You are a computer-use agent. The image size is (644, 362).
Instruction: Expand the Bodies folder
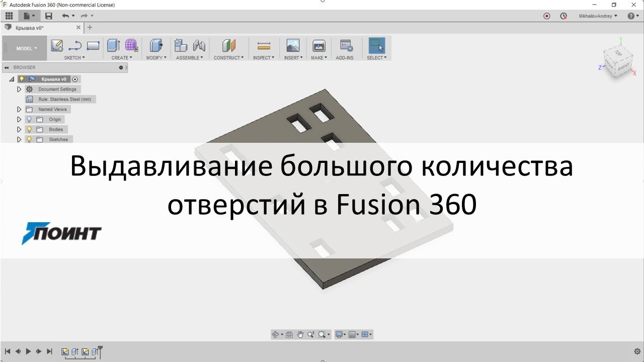(x=19, y=129)
